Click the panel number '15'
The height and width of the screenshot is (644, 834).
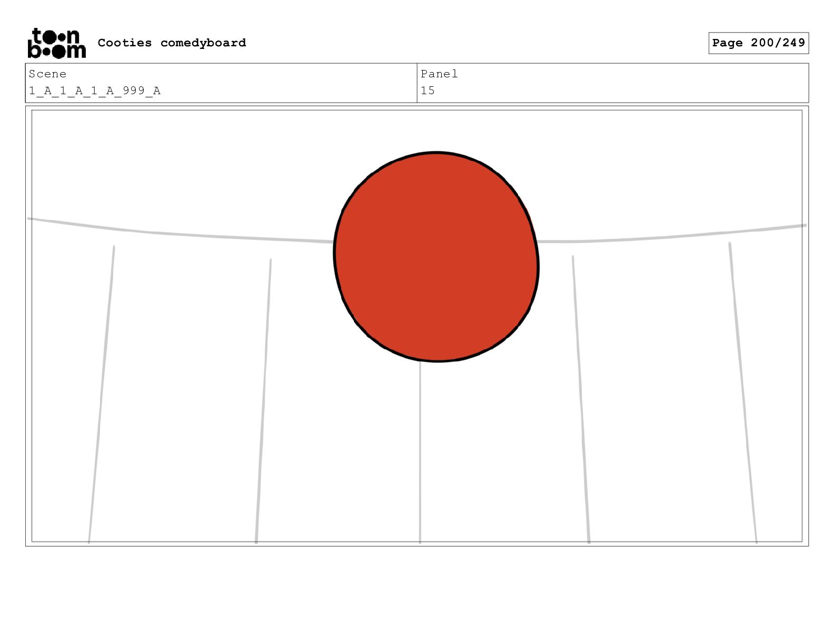coord(428,90)
